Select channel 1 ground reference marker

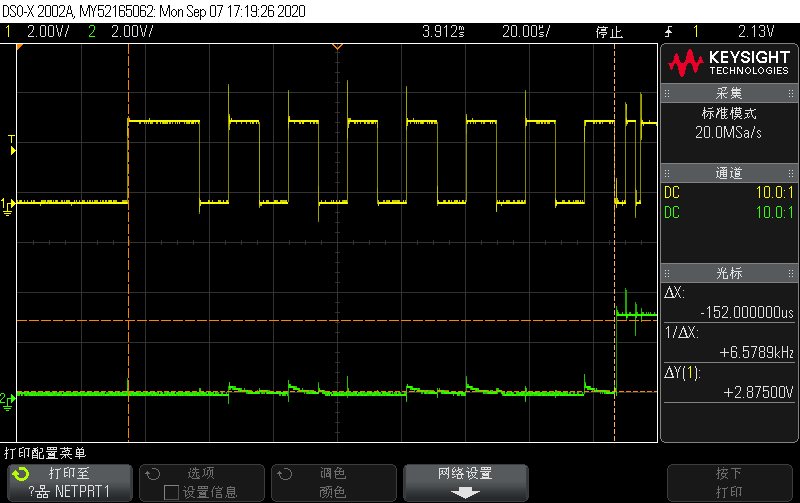(x=8, y=207)
